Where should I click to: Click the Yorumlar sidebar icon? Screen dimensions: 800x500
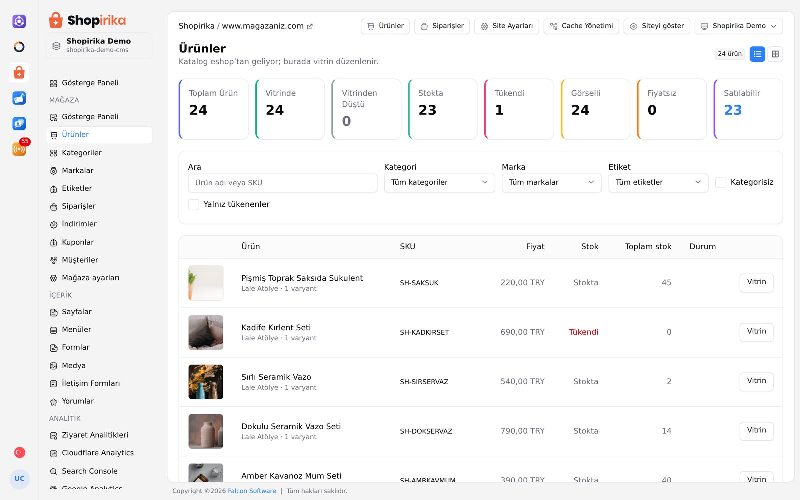54,402
